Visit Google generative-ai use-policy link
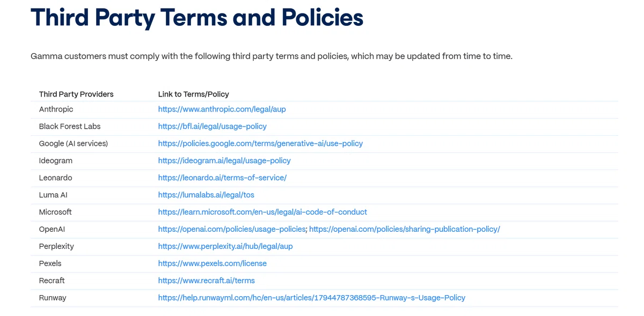The width and height of the screenshot is (644, 316). 260,143
